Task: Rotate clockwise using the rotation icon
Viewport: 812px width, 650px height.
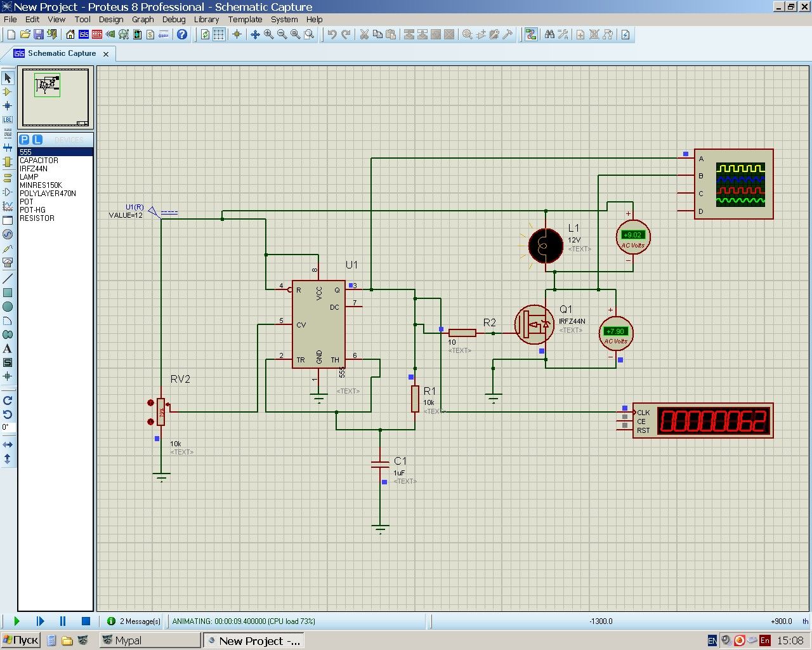Action: [x=8, y=401]
